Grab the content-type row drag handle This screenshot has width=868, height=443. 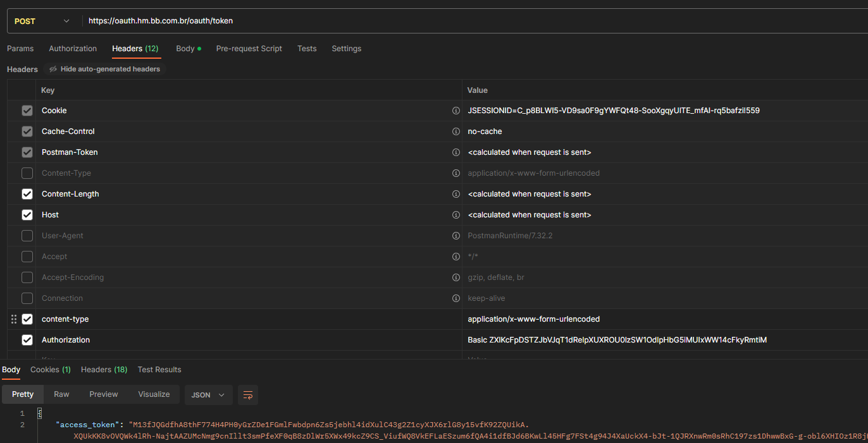point(14,319)
